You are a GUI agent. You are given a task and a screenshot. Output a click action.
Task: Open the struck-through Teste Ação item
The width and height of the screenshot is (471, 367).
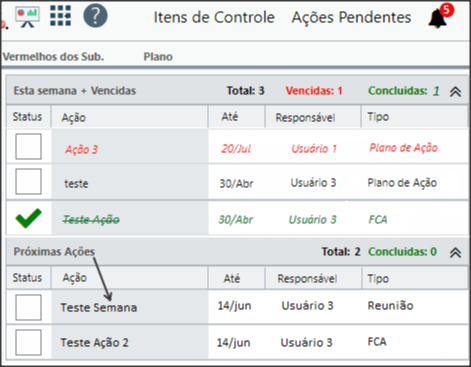coord(91,219)
